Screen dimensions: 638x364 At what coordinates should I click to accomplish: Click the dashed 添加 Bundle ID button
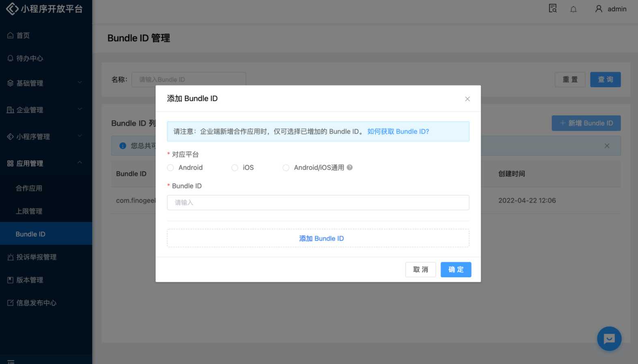tap(318, 238)
